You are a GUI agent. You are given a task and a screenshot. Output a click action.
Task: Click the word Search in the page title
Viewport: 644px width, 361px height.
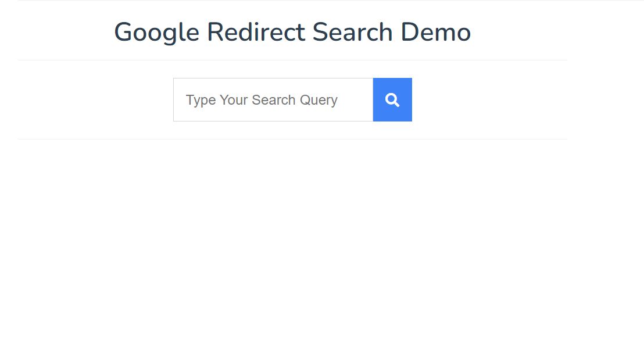tap(353, 32)
